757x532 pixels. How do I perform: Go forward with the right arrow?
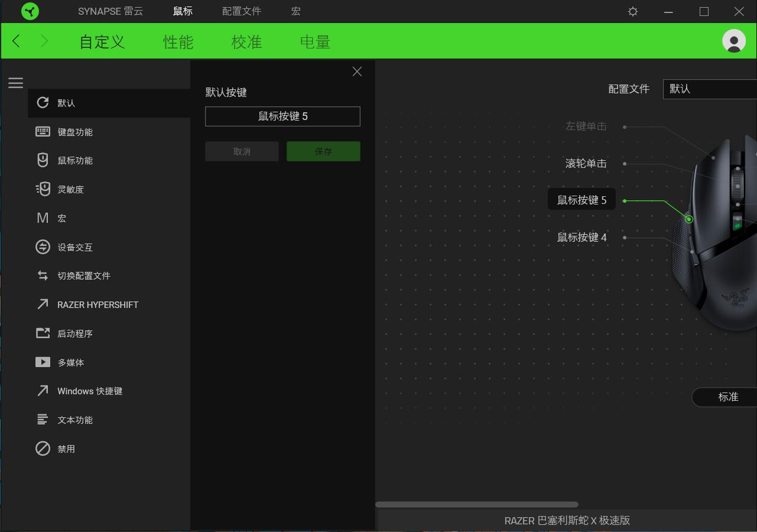44,41
